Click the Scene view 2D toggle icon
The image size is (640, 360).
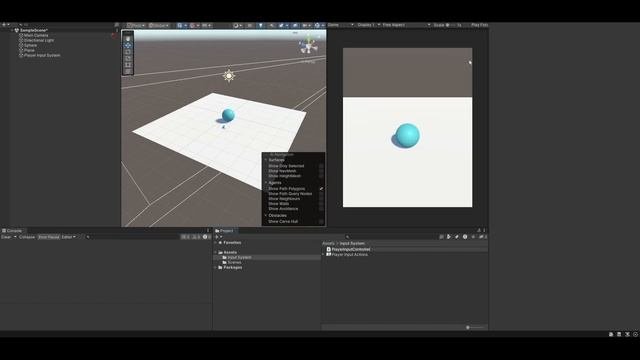coord(250,25)
